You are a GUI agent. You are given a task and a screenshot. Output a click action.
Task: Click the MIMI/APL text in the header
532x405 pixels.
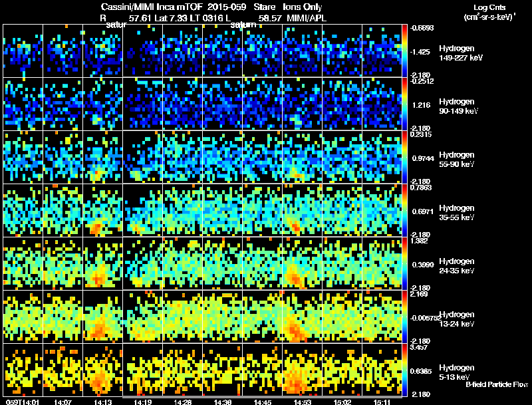coord(307,18)
